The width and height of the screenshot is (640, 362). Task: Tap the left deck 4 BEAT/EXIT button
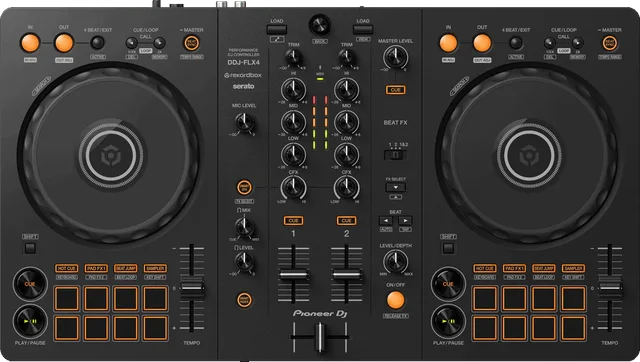click(97, 42)
